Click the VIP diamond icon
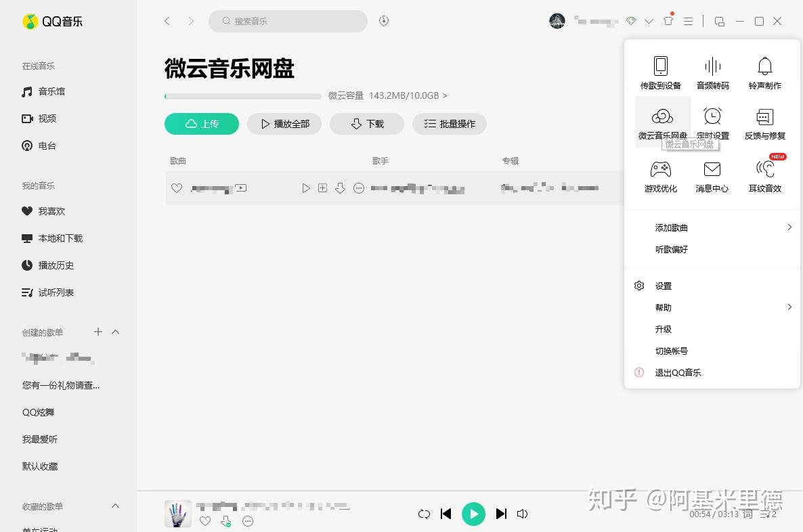 pos(631,21)
